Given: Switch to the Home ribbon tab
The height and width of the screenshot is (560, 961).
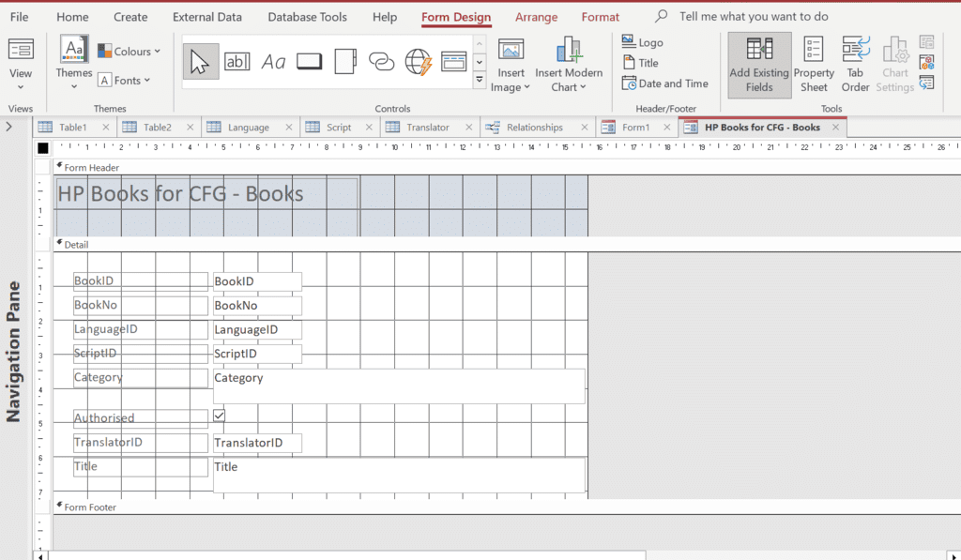Looking at the screenshot, I should 72,17.
